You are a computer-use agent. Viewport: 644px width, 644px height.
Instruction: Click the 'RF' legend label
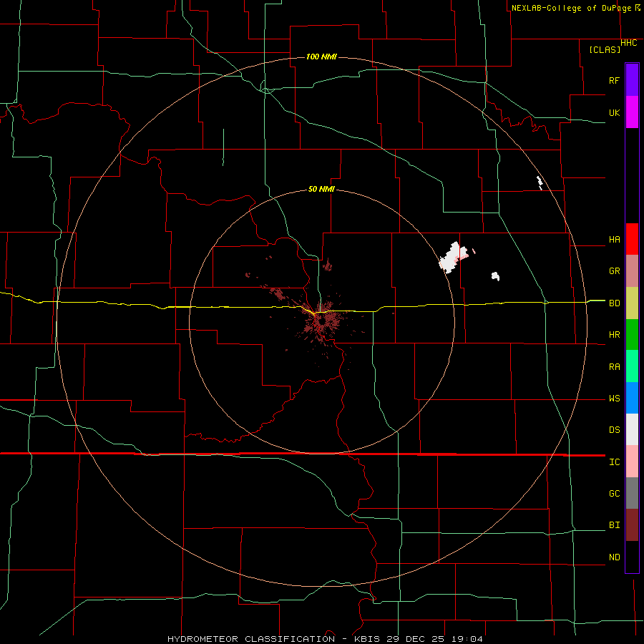pos(614,80)
